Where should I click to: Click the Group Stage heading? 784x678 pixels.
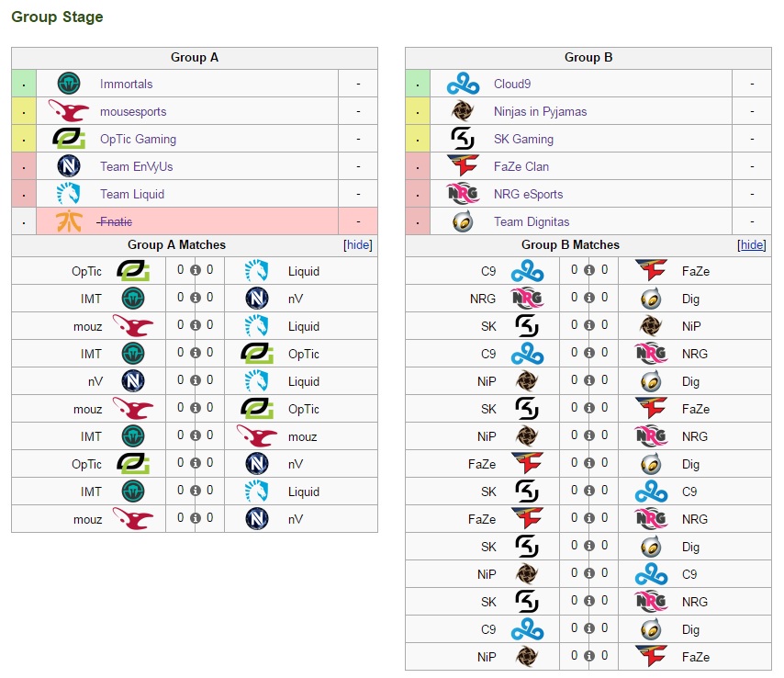click(57, 17)
